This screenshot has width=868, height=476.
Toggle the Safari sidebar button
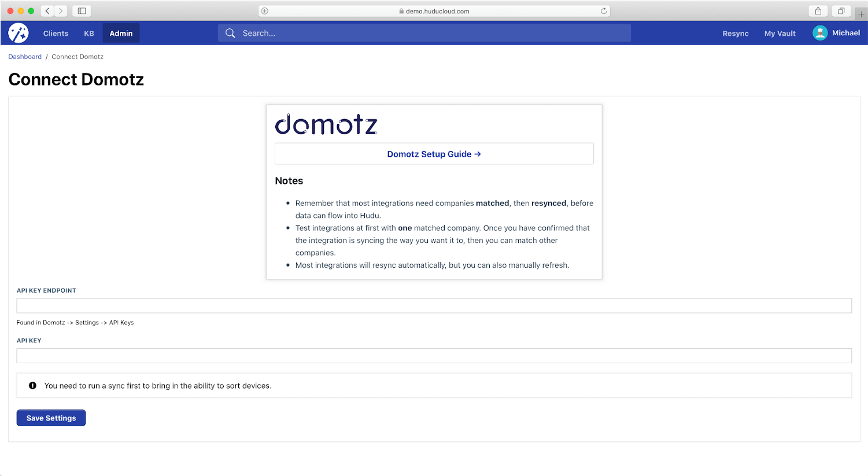pyautogui.click(x=82, y=11)
